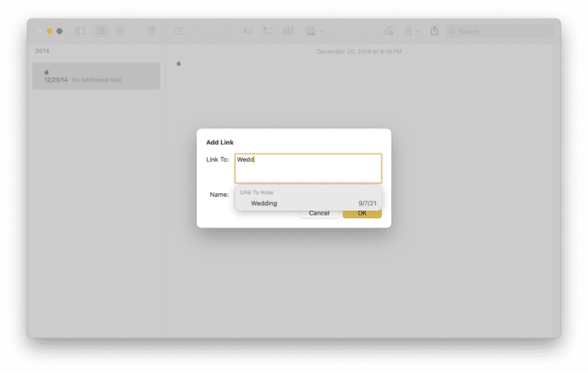Click the green zoom window button
Screen dimensions: 588x374
pos(60,31)
